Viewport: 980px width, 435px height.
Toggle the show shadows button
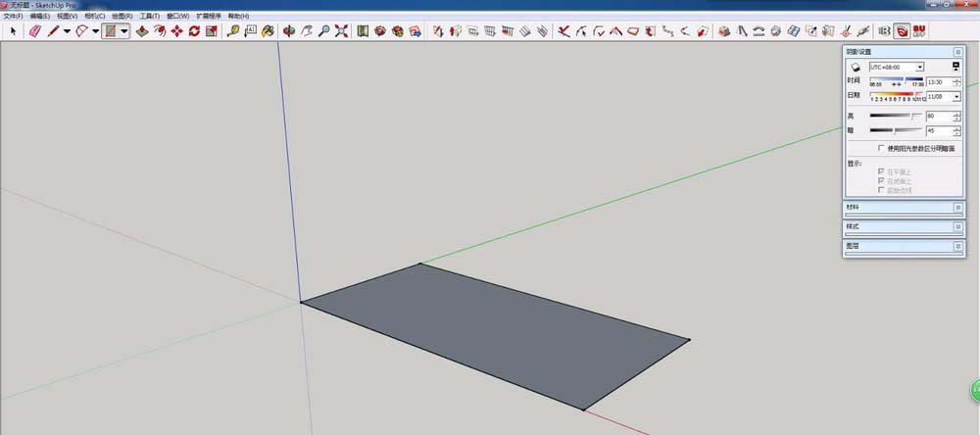point(856,67)
